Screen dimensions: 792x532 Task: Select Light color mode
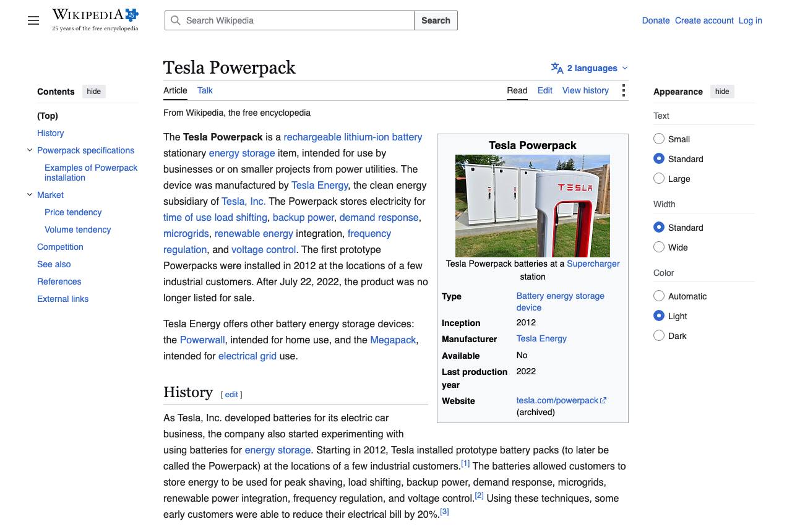[x=659, y=316]
